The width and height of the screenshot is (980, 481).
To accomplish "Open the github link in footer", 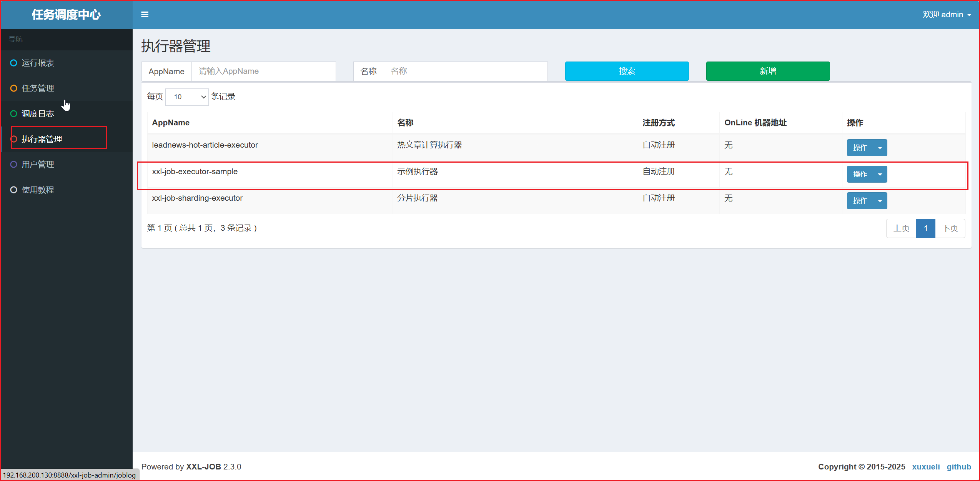I will [x=958, y=466].
